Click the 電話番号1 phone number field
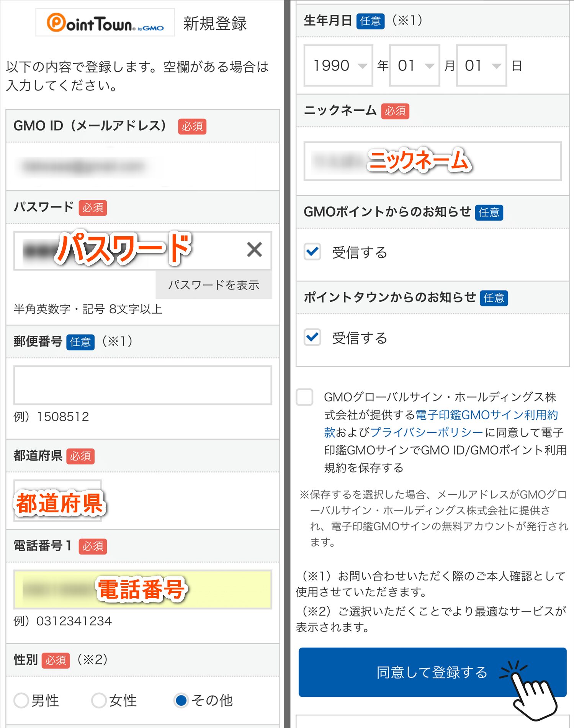This screenshot has width=574, height=728. (142, 589)
